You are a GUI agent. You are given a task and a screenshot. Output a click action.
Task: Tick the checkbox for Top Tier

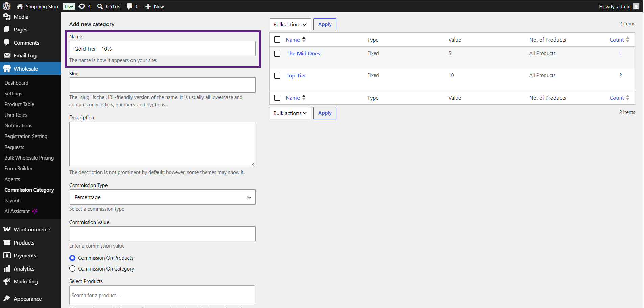click(x=277, y=76)
